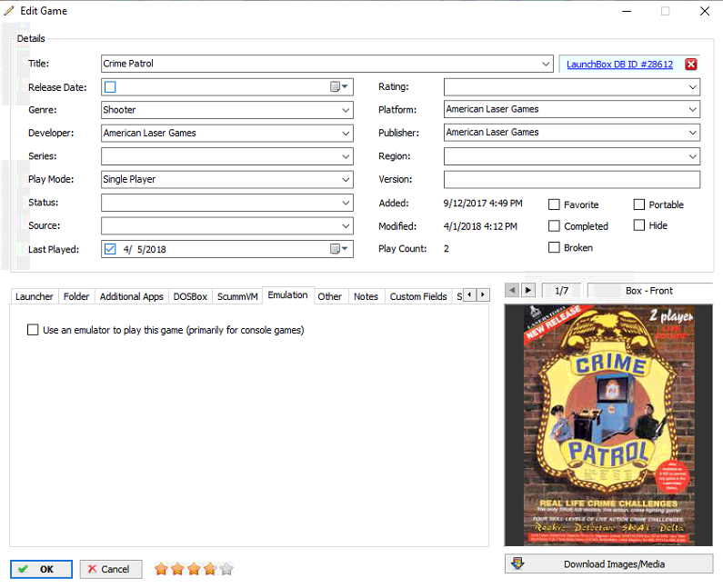Screen dimensions: 723x588
Task: Enable use an emulator to play this game
Action: (33, 330)
